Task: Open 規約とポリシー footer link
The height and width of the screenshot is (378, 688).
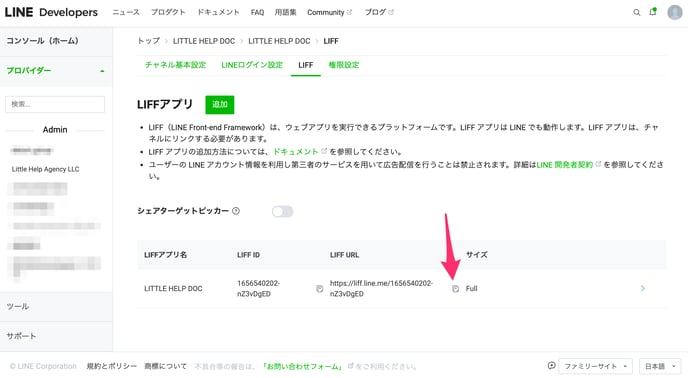Action: [x=111, y=366]
